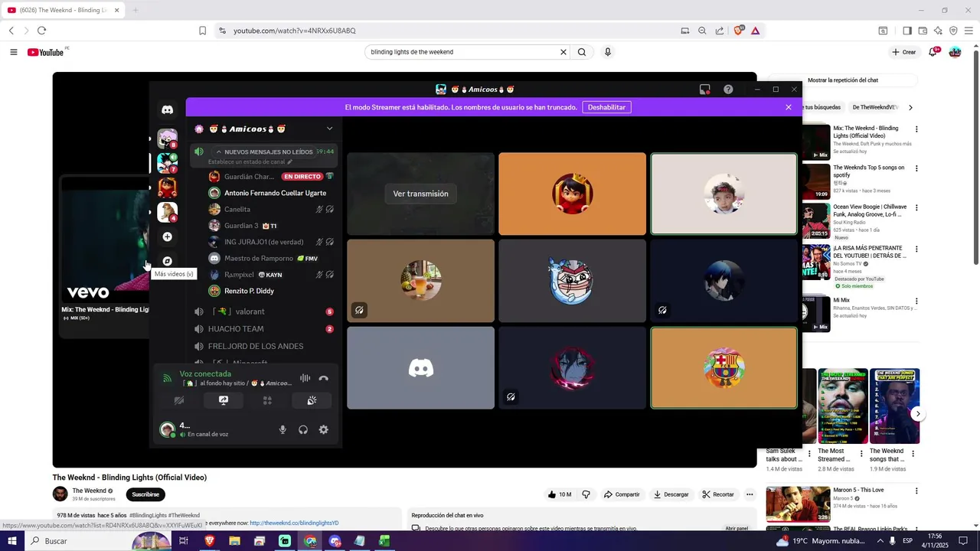Open YouTube hamburger guide menu
Image resolution: width=980 pixels, height=551 pixels.
(x=14, y=52)
